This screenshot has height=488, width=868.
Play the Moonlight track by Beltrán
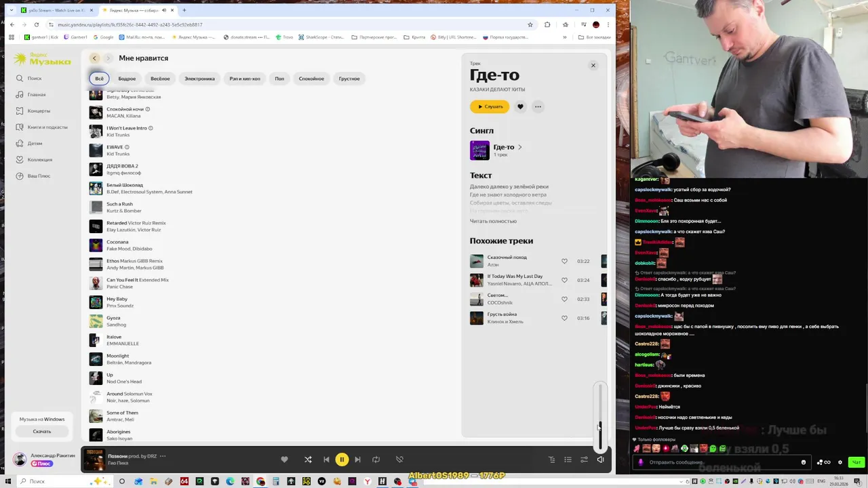(x=96, y=359)
